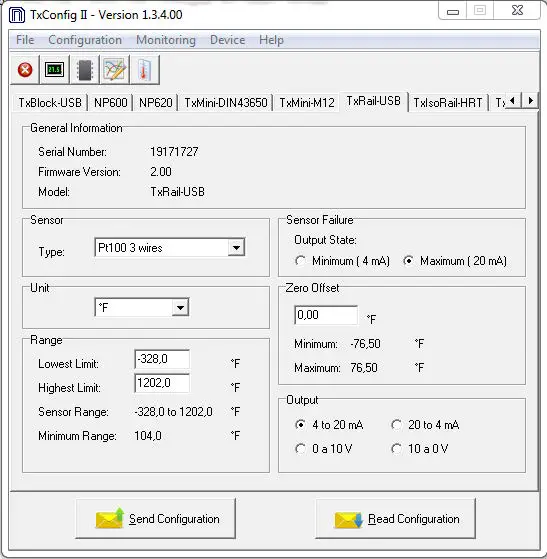Click the Send Configuration button
This screenshot has height=559, width=547.
pos(155,518)
